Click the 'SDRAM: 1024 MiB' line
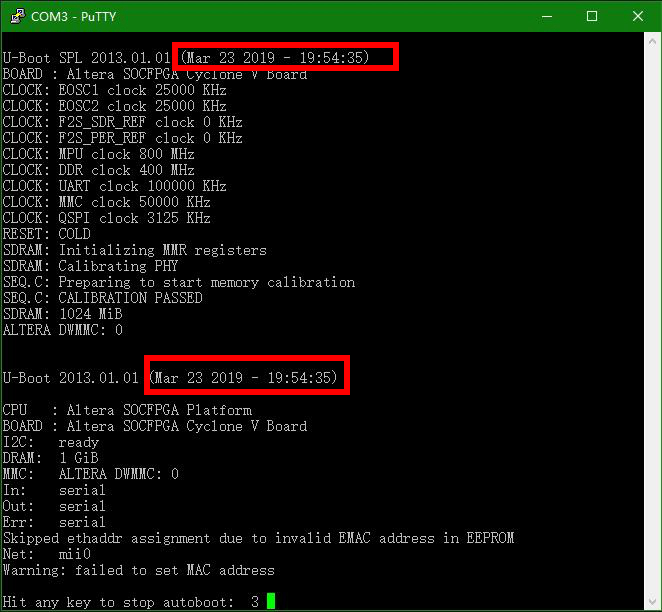Viewport: 662px width, 612px height. pos(62,314)
